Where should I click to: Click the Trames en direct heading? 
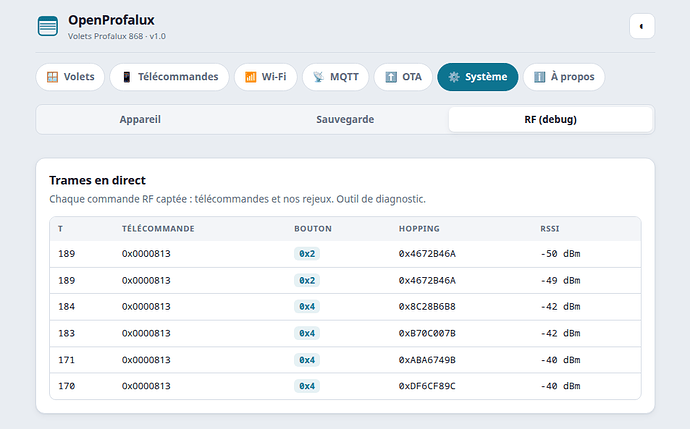tap(97, 180)
